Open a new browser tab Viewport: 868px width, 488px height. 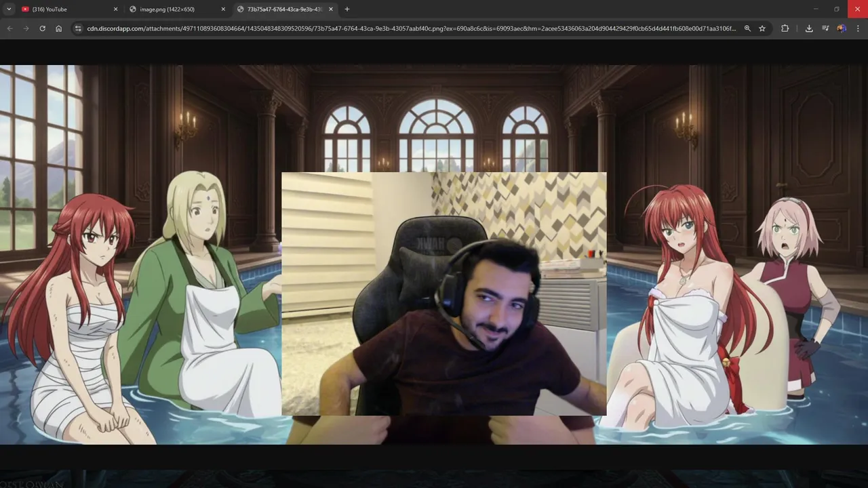coord(347,9)
